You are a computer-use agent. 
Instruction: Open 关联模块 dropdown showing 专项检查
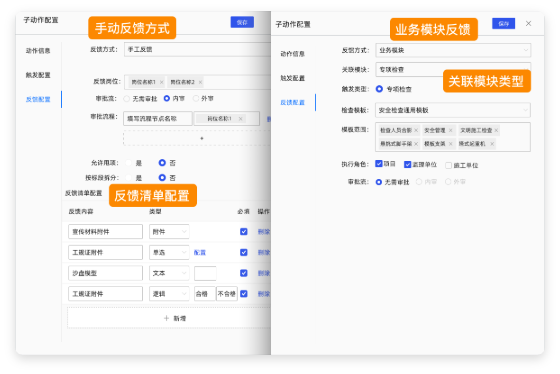pyautogui.click(x=453, y=69)
